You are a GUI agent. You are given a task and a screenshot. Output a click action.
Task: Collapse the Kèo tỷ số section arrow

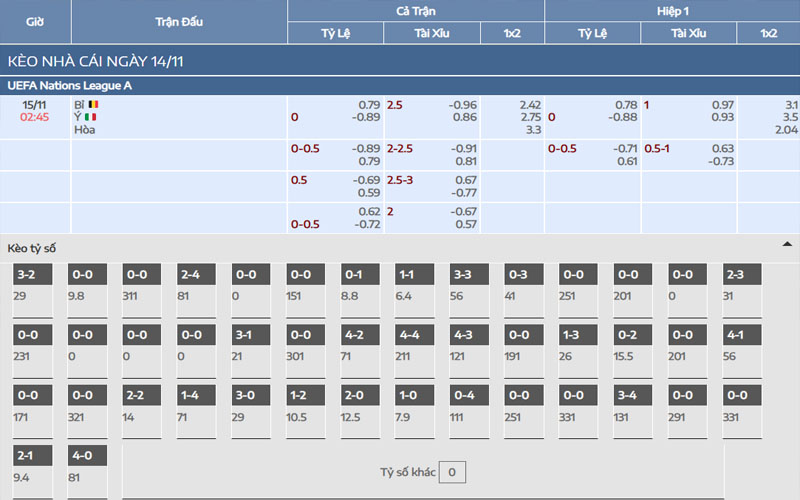pyautogui.click(x=787, y=244)
